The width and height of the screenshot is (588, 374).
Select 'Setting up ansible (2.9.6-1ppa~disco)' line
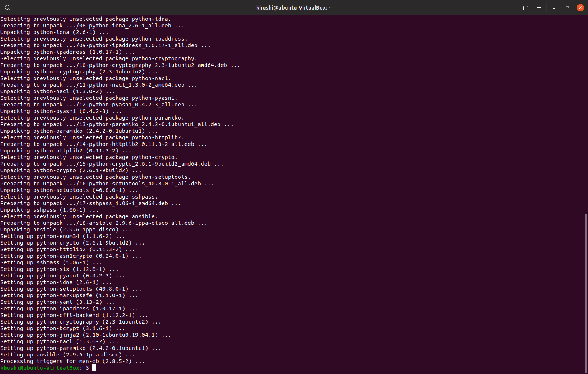[68, 355]
